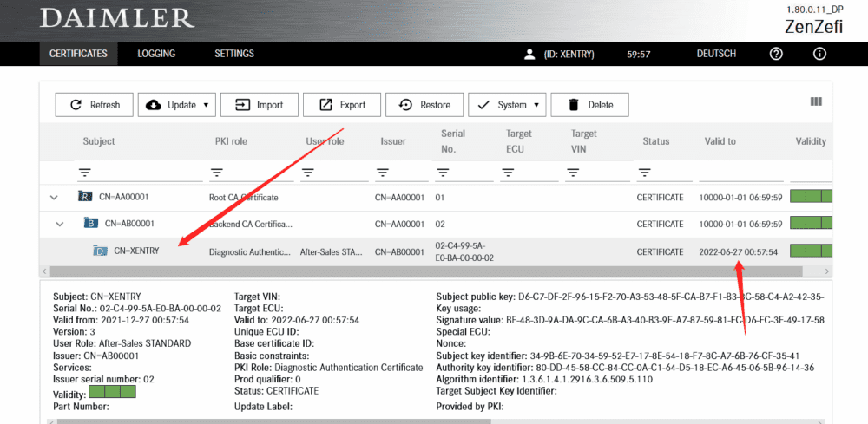The height and width of the screenshot is (424, 868).
Task: Click the Diagnostic certificate icon next to CN=XENTRY
Action: [x=100, y=251]
